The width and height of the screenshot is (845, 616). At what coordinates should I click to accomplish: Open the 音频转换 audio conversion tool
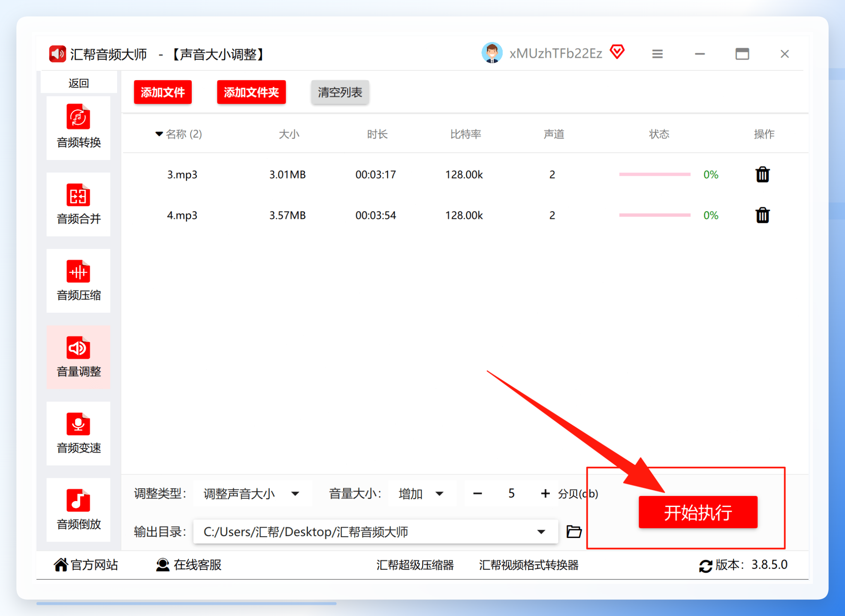pyautogui.click(x=78, y=127)
